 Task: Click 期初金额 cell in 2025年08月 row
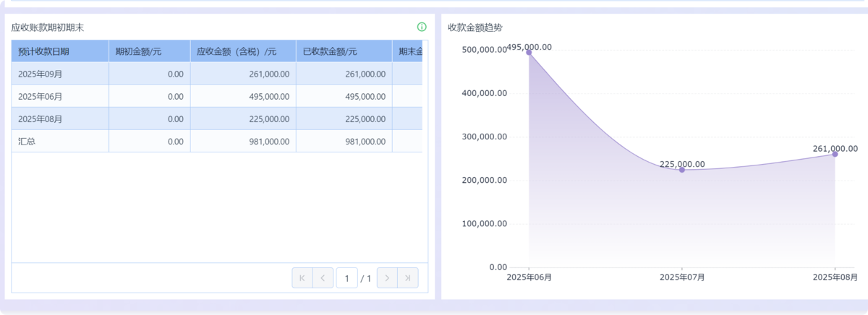tap(150, 118)
